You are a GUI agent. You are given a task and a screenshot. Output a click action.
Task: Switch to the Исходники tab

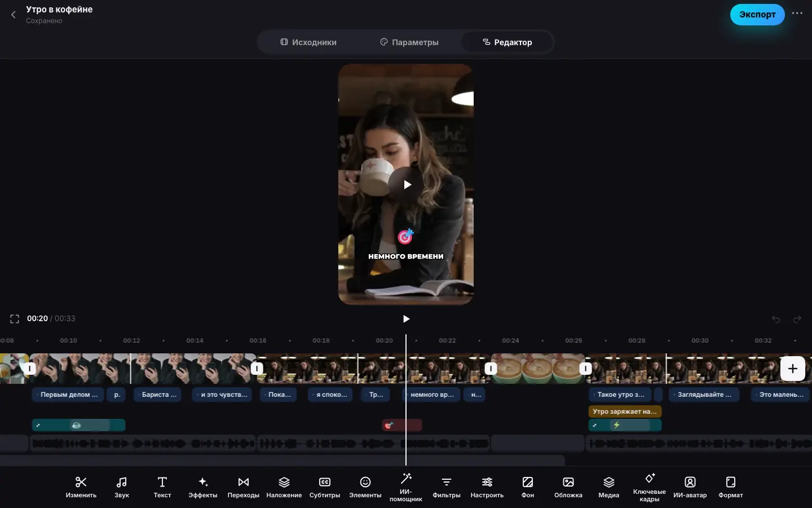[308, 42]
